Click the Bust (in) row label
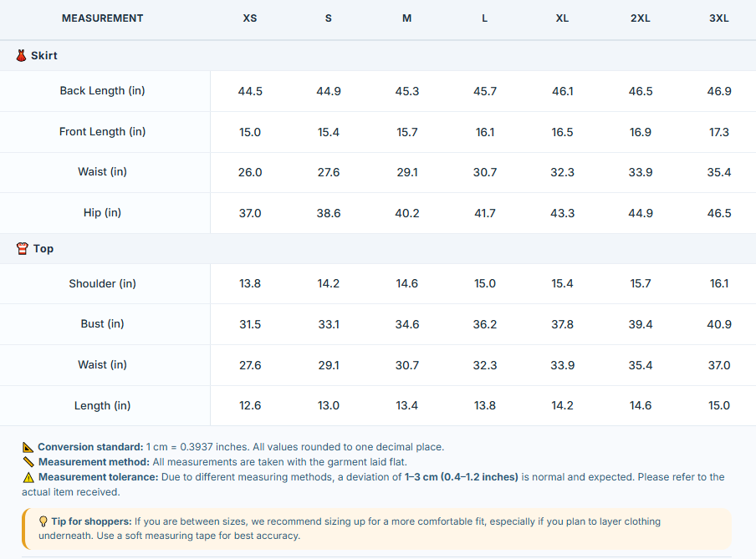756x559 pixels. (x=102, y=324)
